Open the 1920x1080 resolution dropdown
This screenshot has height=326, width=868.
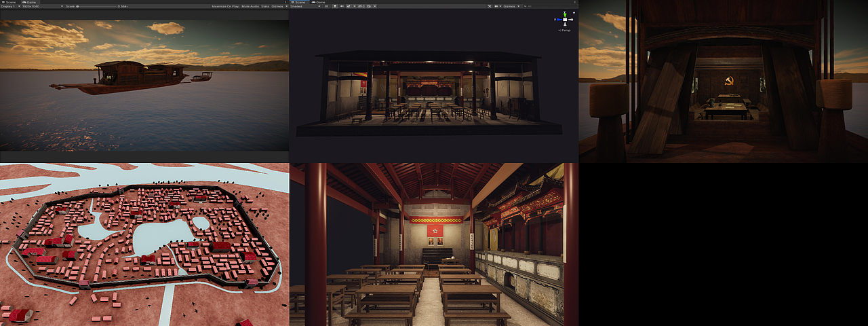[x=43, y=6]
